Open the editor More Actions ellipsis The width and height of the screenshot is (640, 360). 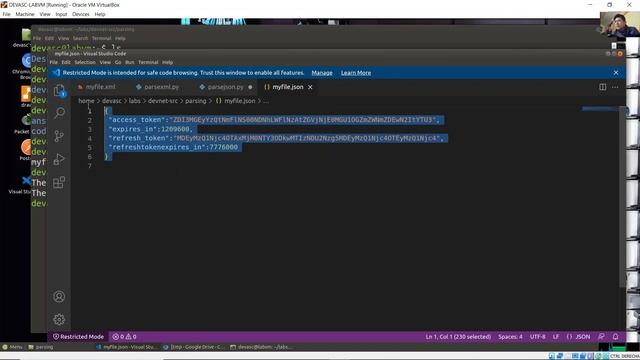click(x=615, y=87)
